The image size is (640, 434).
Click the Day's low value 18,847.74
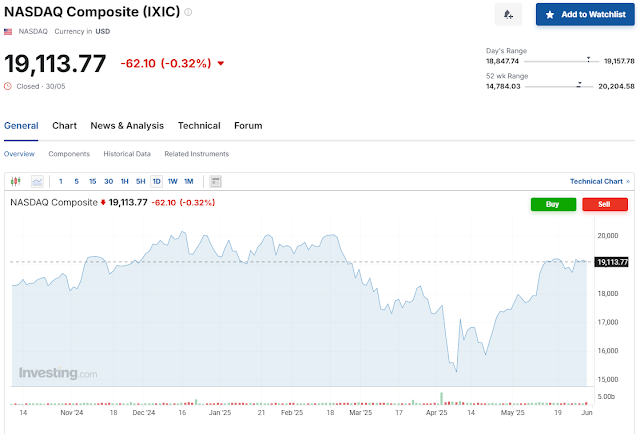click(x=502, y=61)
